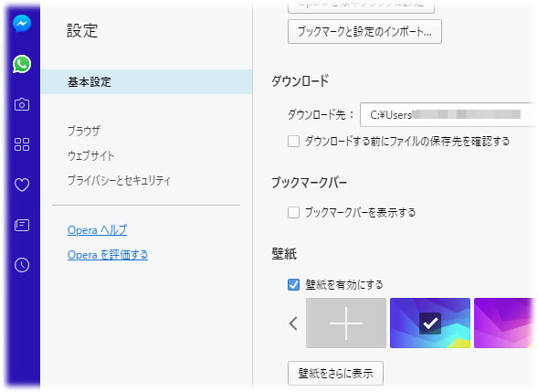Click the wallpaper carousel left chevron
Image resolution: width=538 pixels, height=392 pixels.
coord(293,323)
